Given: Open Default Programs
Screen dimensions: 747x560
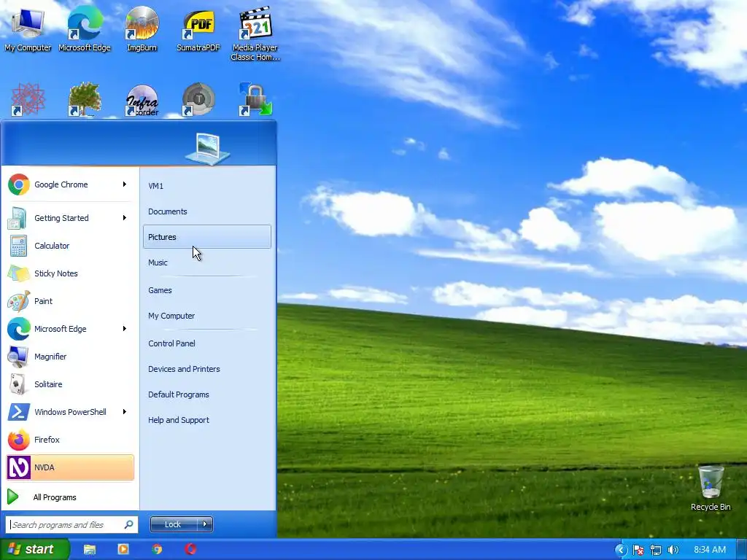Looking at the screenshot, I should [206, 394].
